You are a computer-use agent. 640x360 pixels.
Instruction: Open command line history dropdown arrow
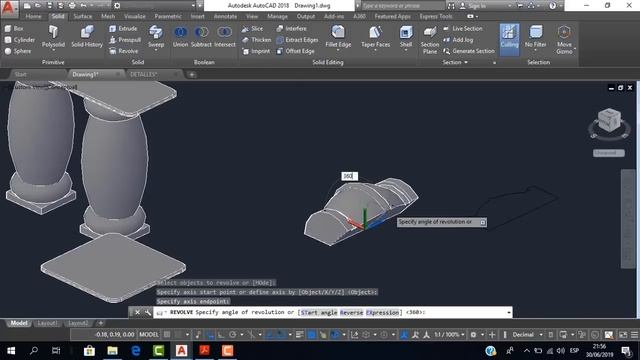click(x=509, y=313)
